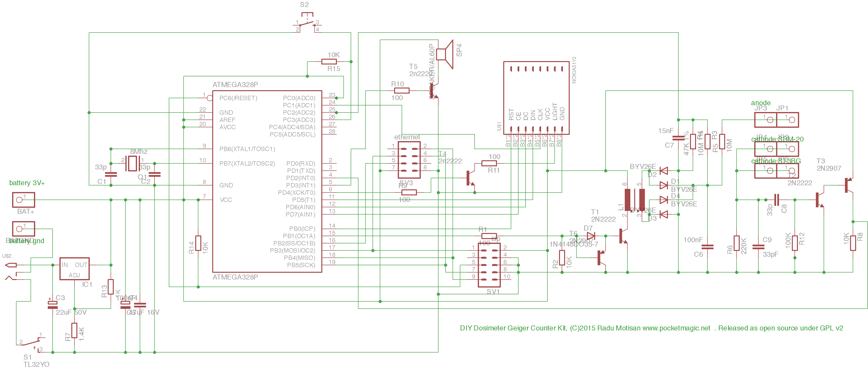Click the C6 100nF capacitor

(x=708, y=247)
